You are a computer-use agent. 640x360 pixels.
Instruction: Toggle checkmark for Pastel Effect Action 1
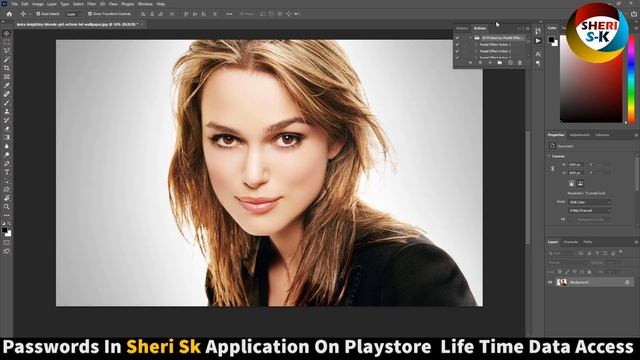[457, 44]
